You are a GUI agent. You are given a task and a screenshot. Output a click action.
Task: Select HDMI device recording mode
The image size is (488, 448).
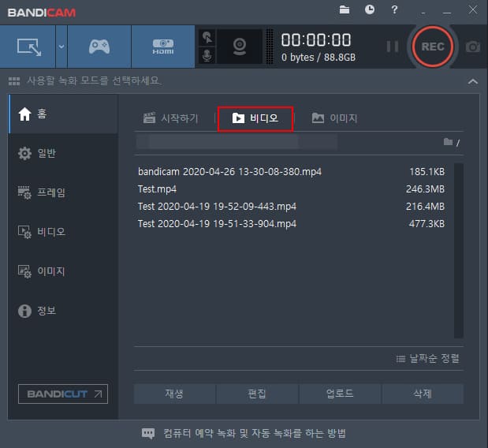click(x=163, y=47)
